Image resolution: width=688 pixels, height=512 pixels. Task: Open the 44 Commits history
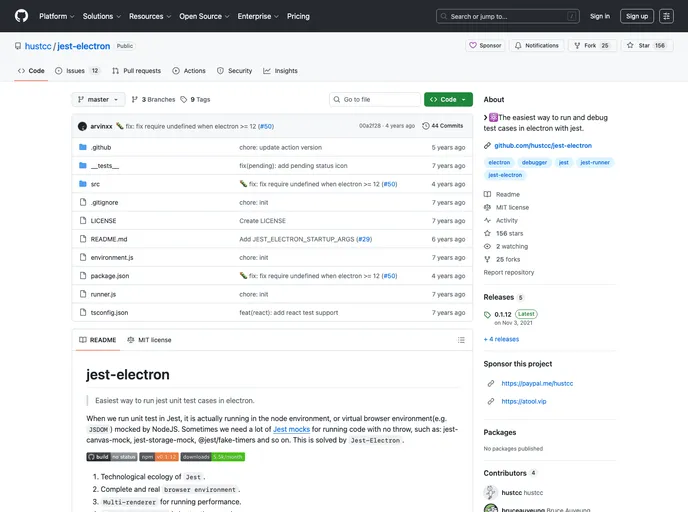click(443, 126)
